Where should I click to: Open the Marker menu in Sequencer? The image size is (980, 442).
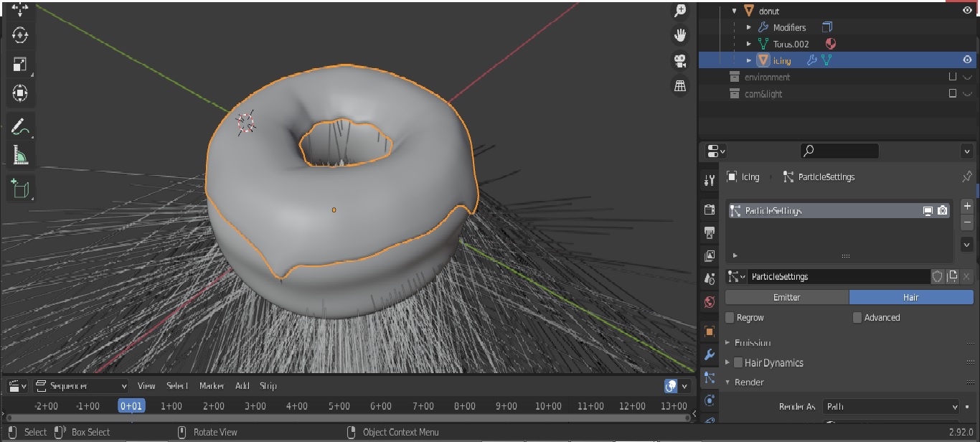point(212,386)
